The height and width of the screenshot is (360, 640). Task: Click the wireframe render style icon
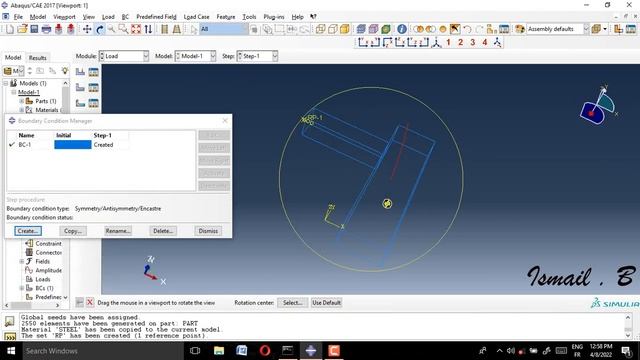pos(320,29)
